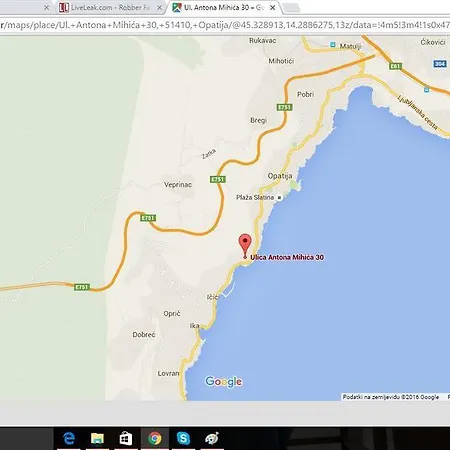
Task: Click the Google logo on the map
Action: (223, 381)
